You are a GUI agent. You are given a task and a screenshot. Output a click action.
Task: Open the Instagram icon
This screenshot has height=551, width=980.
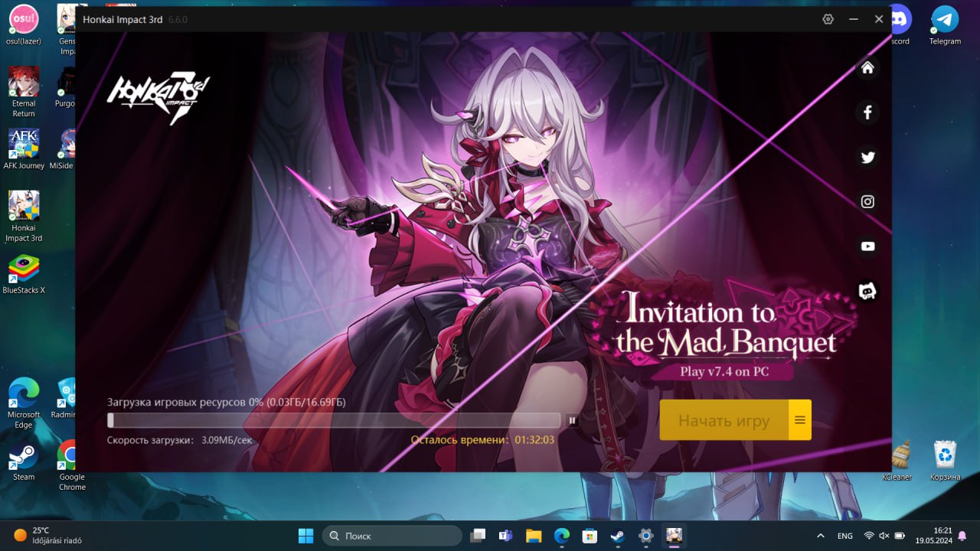click(x=867, y=201)
